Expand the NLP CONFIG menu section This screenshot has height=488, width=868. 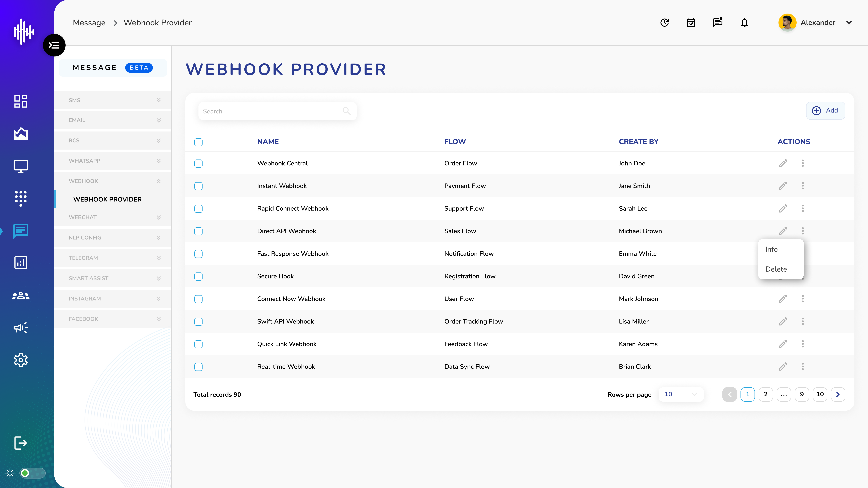click(113, 238)
